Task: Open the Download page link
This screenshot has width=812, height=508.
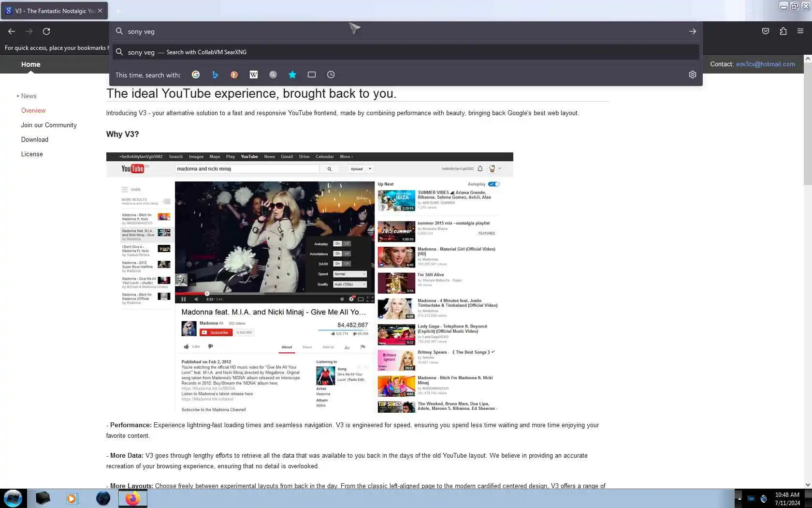Action: [35, 139]
